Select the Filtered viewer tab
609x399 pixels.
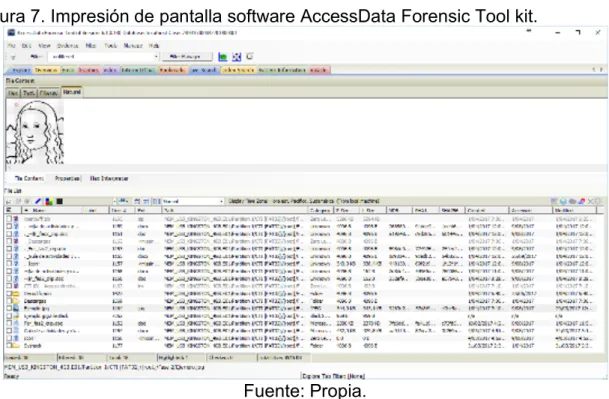(49, 93)
